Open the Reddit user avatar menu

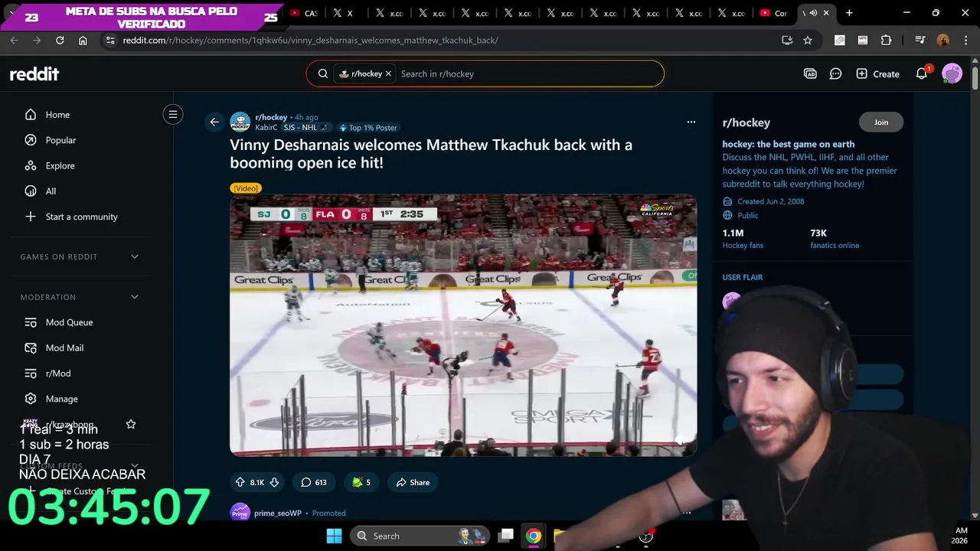coord(952,73)
